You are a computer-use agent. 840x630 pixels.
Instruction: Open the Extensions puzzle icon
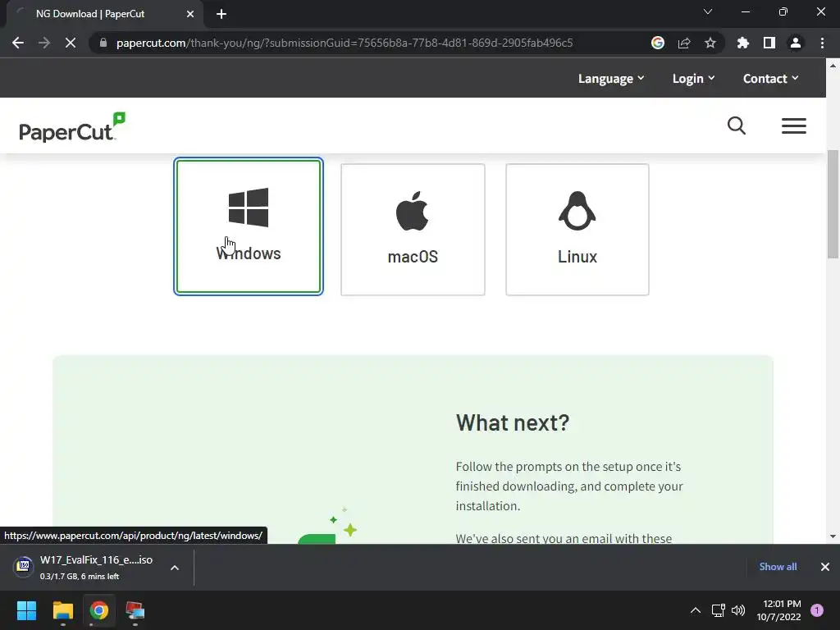click(x=742, y=43)
